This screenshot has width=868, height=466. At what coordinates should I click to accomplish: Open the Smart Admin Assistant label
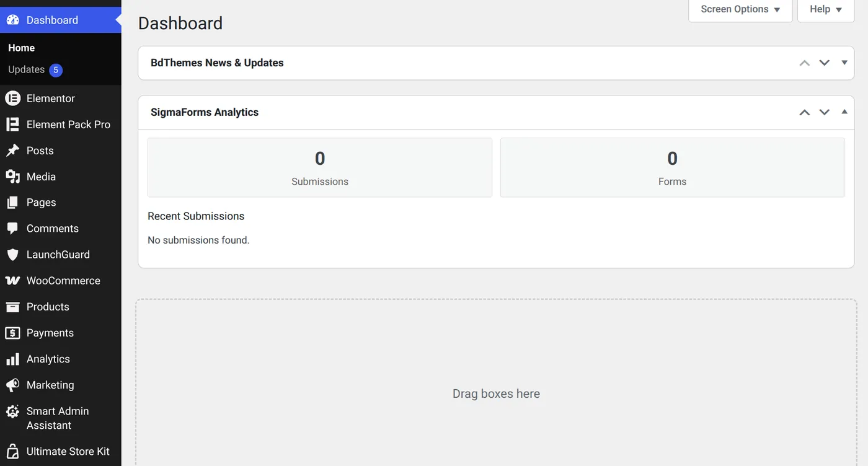[x=58, y=418]
